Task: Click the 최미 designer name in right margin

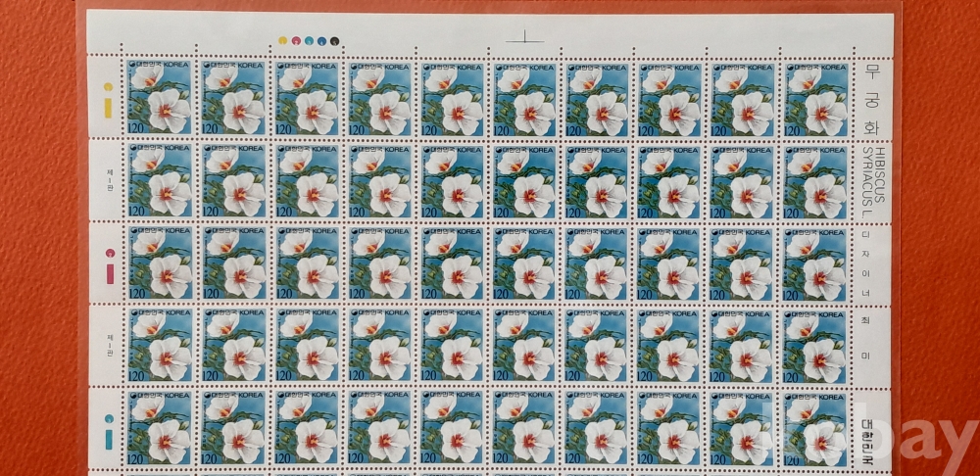Action: tap(864, 338)
